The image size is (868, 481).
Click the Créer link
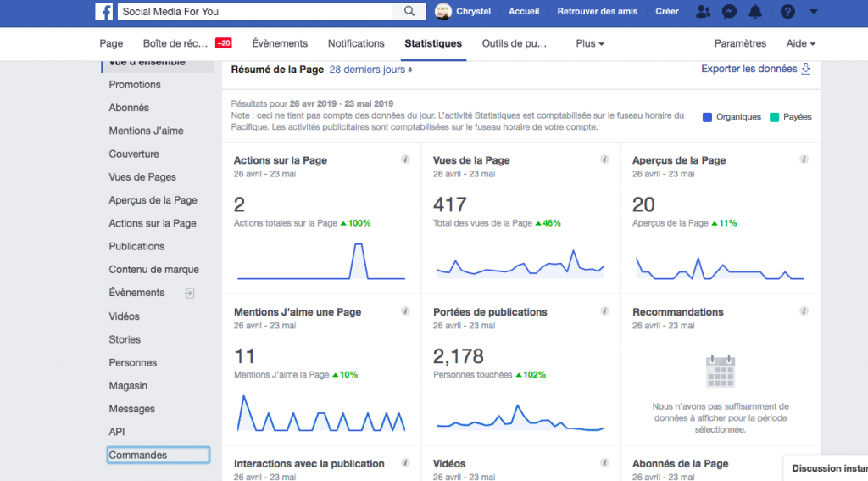tap(667, 11)
